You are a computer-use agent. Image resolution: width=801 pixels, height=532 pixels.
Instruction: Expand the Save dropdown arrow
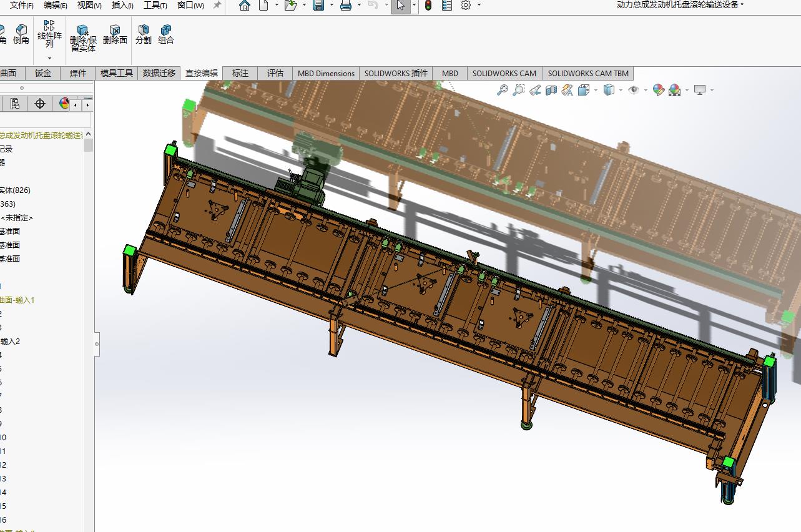(332, 5)
